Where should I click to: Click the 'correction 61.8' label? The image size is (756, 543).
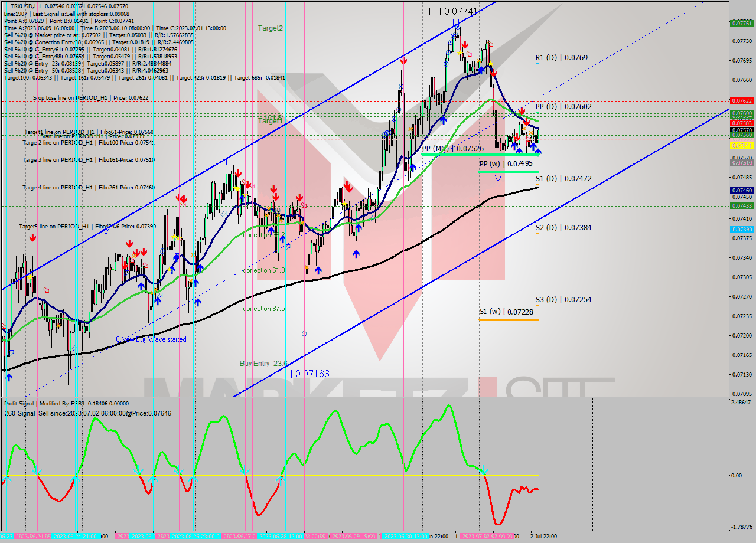[264, 270]
